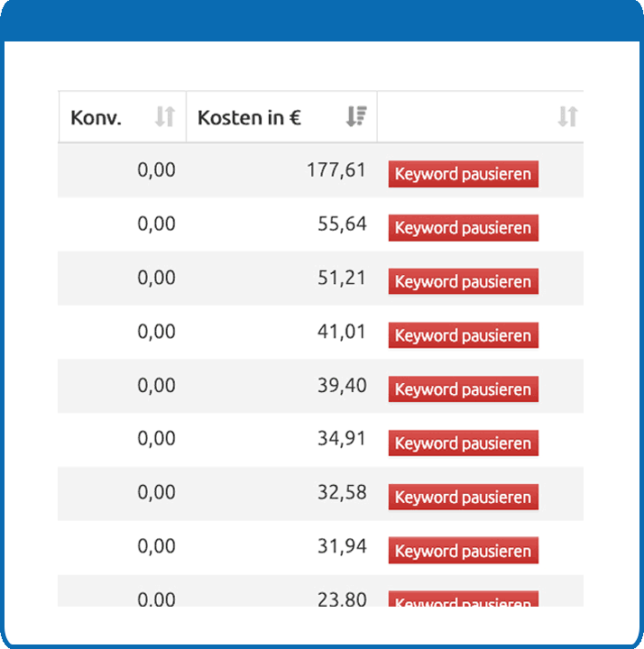Pause the keyword costing 177,61
This screenshot has height=649, width=644.
click(464, 174)
